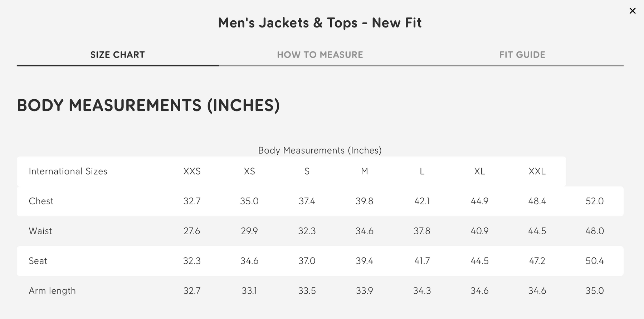Click the Men's Jackets & Tops title
This screenshot has width=644, height=319.
(320, 23)
